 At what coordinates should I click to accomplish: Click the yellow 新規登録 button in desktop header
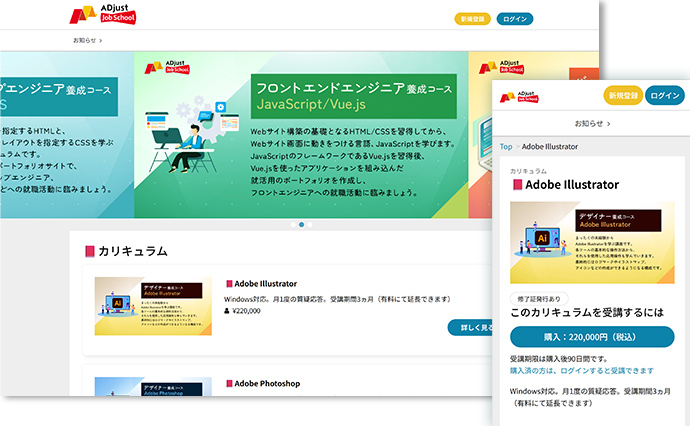pos(472,19)
